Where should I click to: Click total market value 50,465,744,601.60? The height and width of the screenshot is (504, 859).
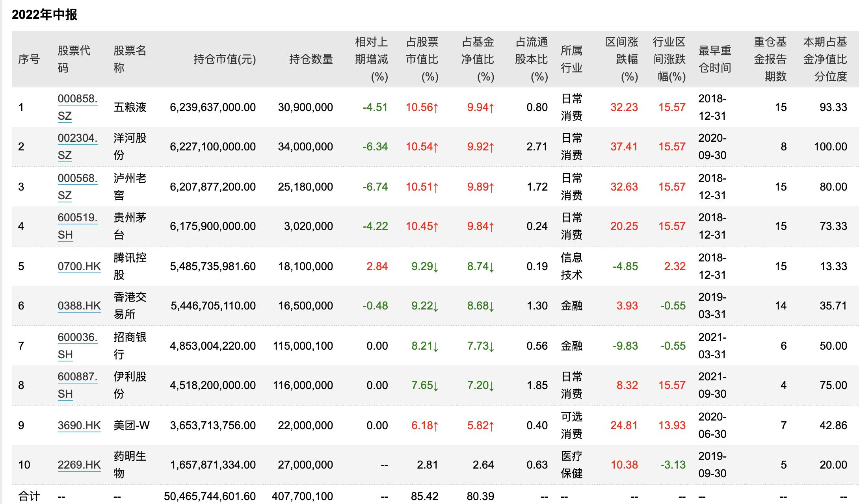(x=210, y=496)
